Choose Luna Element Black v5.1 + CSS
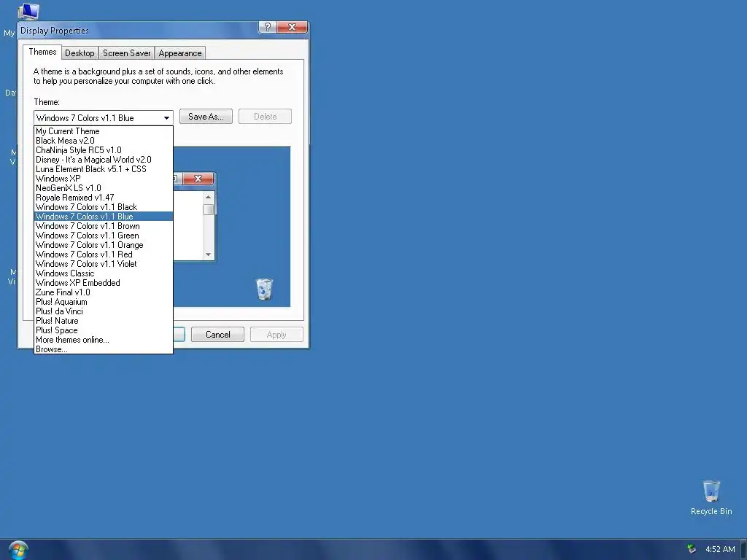The image size is (747, 560). [104, 169]
